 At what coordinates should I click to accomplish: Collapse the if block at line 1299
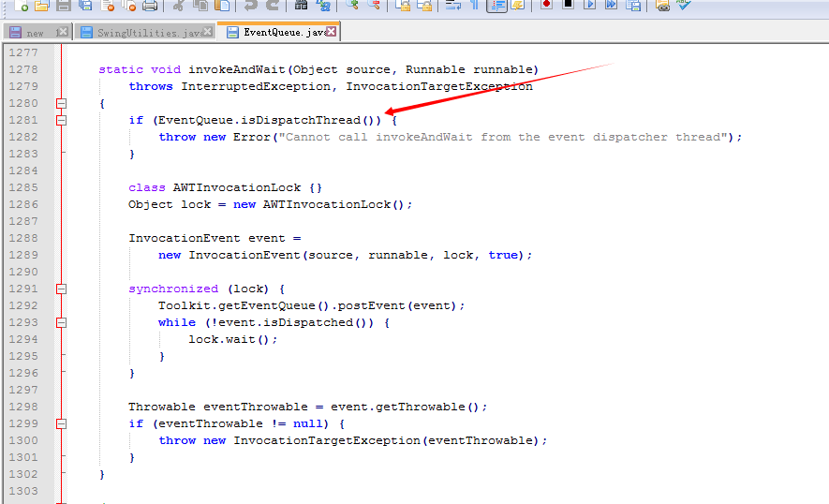61,423
